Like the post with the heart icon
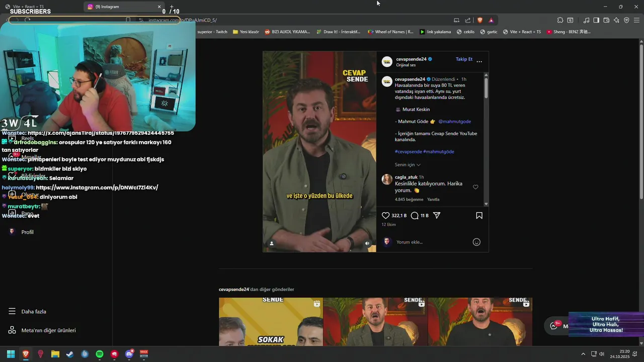 386,215
